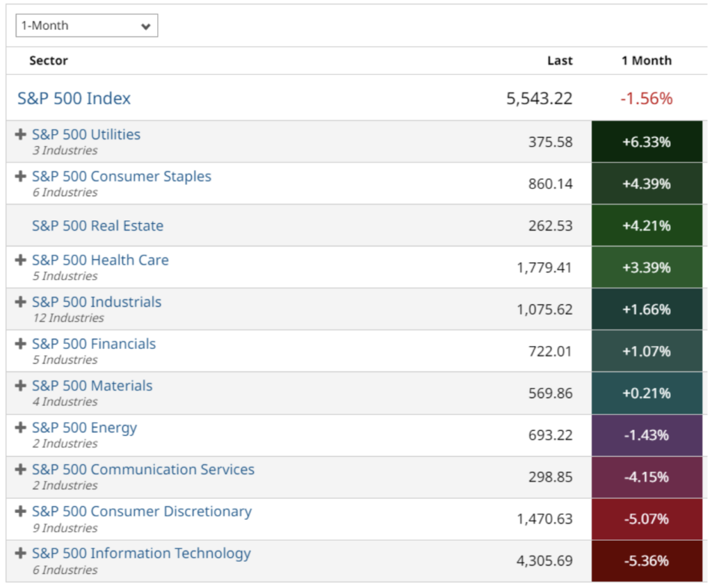This screenshot has height=588, width=712.
Task: Open the S&P 500 Real Estate link
Action: pos(97,226)
